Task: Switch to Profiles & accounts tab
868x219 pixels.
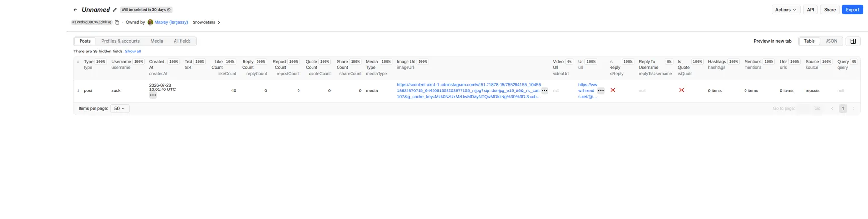Action: pyautogui.click(x=121, y=41)
